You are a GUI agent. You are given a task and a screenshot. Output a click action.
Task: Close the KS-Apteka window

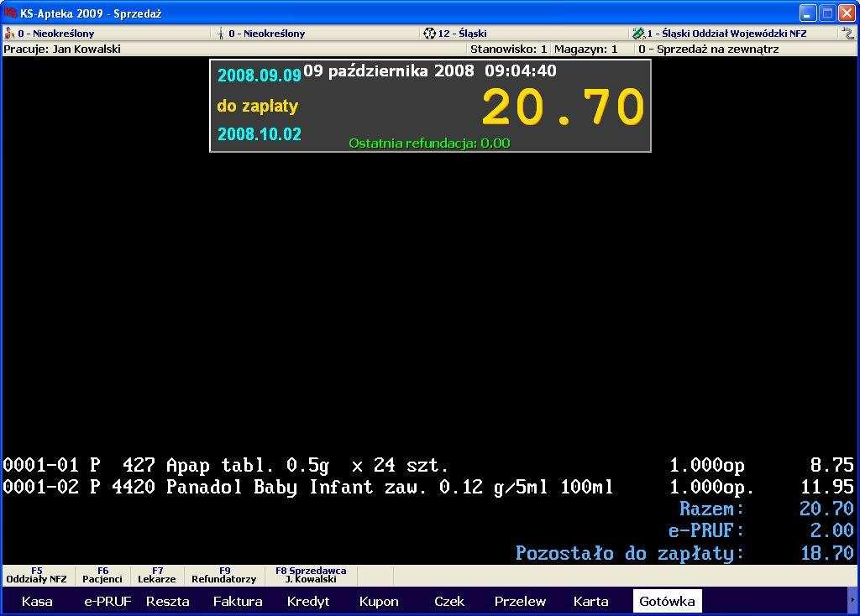(847, 13)
